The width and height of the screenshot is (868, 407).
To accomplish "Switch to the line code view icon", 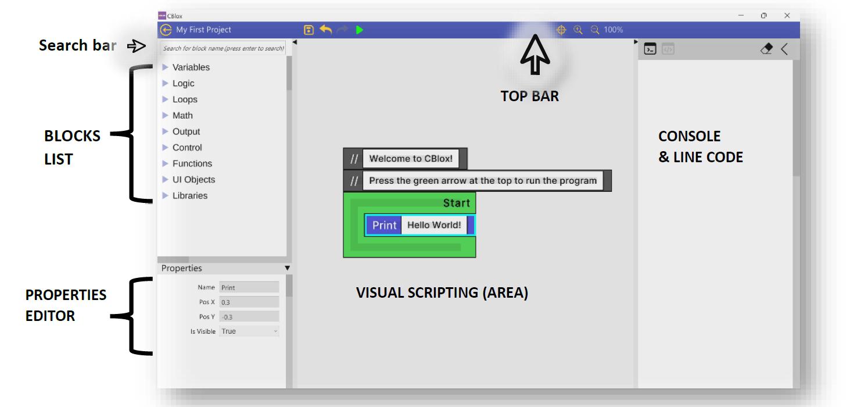I will coord(668,49).
